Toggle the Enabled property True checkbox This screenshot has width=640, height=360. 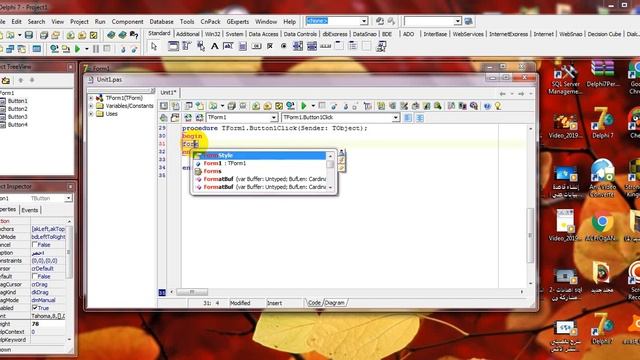tap(35, 308)
